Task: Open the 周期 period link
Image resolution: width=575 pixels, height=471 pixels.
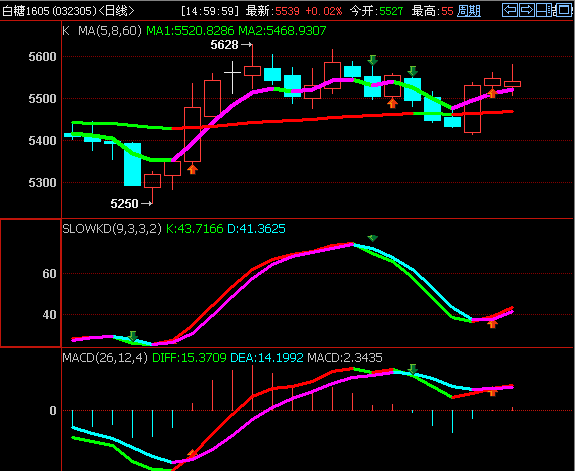Action: [469, 11]
